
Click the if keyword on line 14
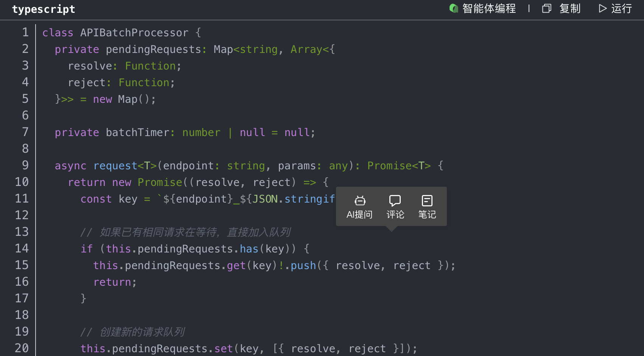click(x=87, y=249)
